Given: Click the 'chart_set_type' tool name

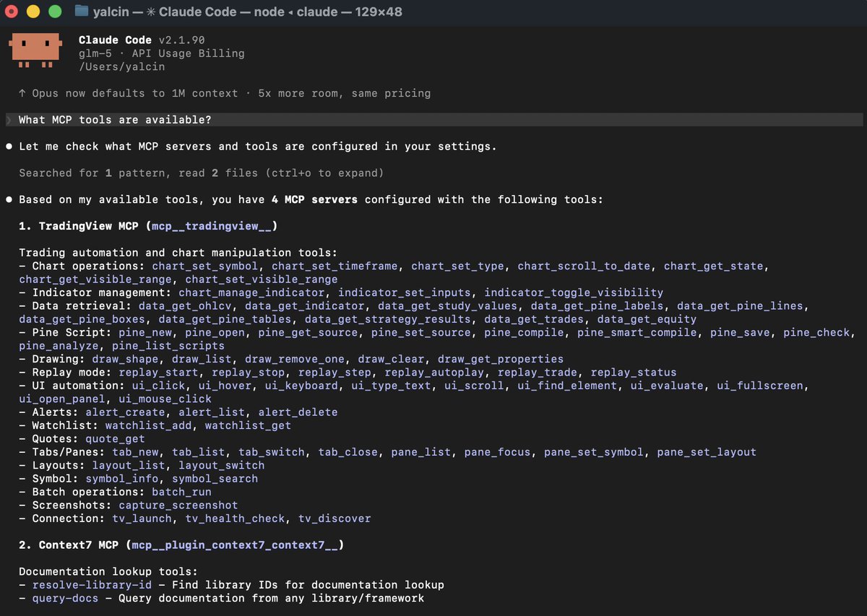Looking at the screenshot, I should pyautogui.click(x=458, y=266).
